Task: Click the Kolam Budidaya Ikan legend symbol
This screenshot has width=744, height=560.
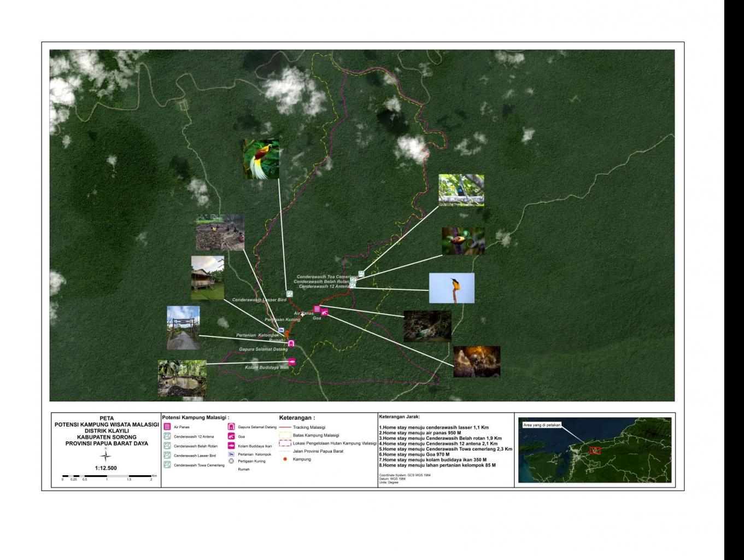Action: click(231, 446)
